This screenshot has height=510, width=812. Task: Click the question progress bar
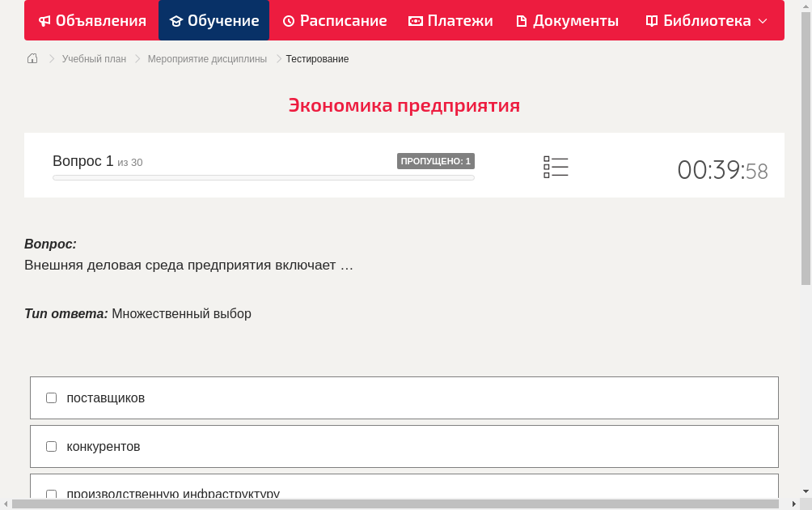coord(263,176)
